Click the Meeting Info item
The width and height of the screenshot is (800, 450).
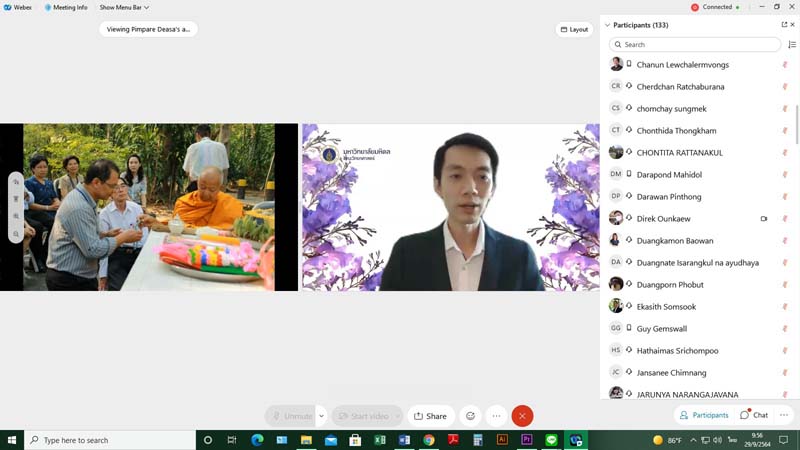66,7
